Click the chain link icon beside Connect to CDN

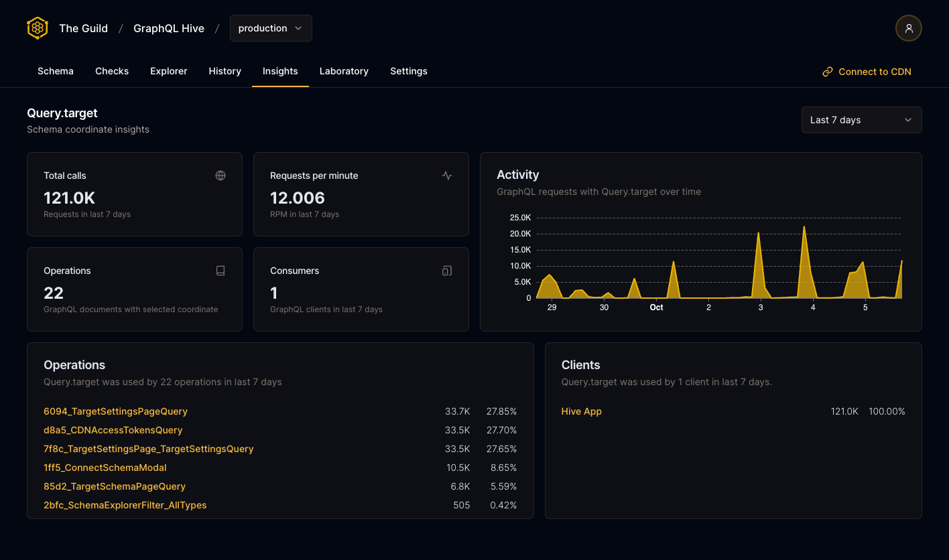coord(826,71)
